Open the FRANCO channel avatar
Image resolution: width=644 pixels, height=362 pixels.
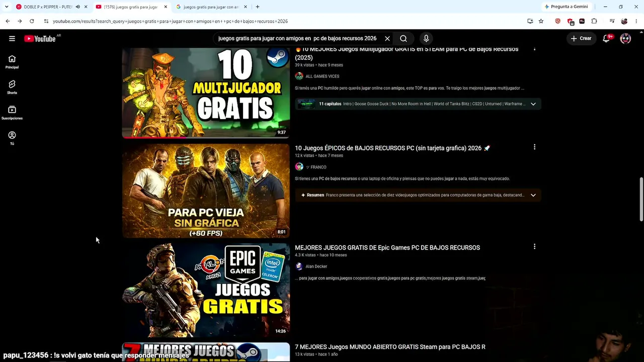299,167
